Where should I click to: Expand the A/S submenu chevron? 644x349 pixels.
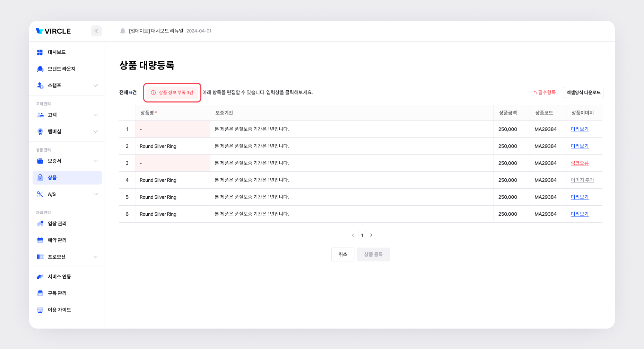[96, 194]
